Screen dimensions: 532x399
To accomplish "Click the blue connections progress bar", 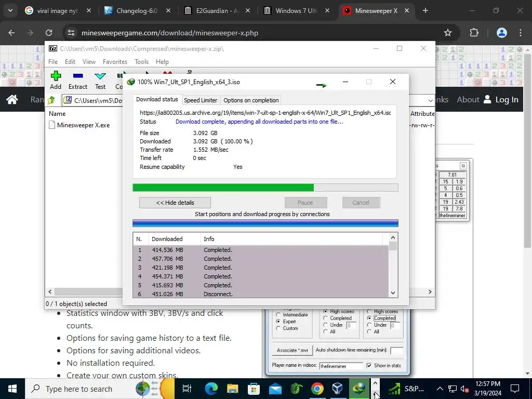I will pyautogui.click(x=265, y=223).
